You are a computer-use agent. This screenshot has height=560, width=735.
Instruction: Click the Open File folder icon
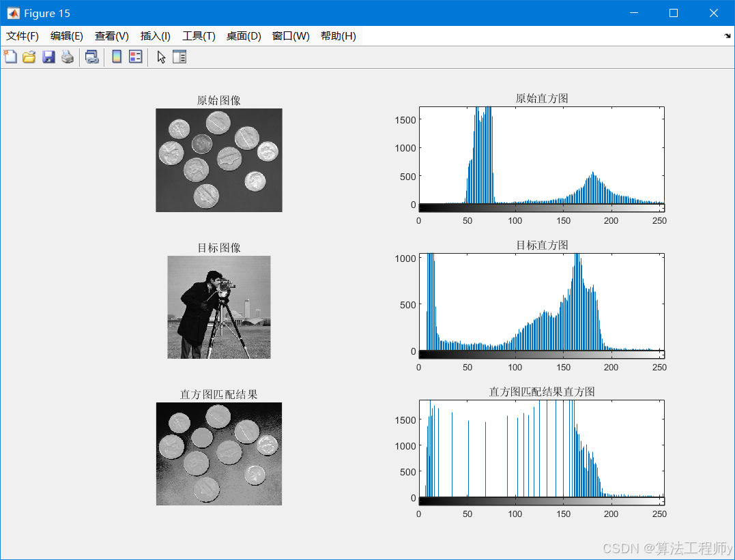29,57
